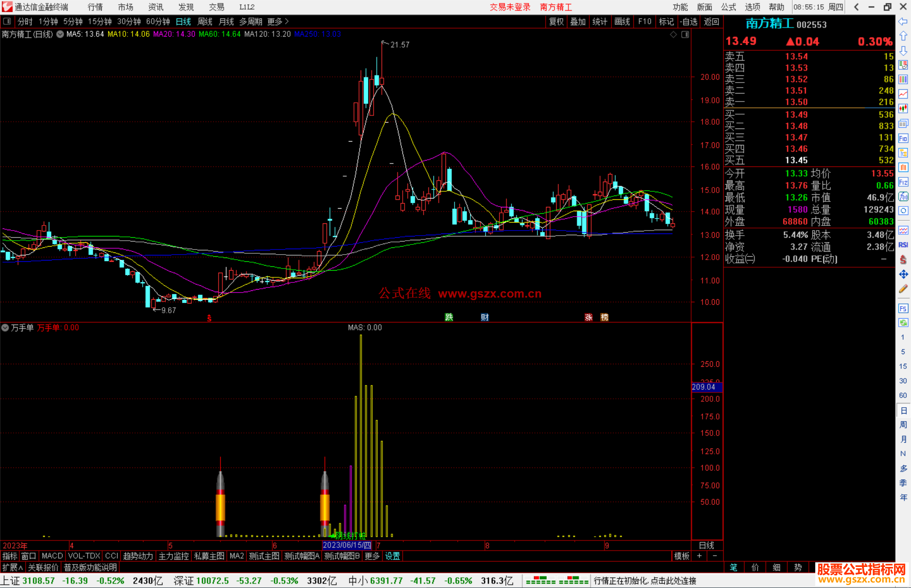911x588 pixels.
Task: Open the F10 company info icon
Action: [x=903, y=138]
